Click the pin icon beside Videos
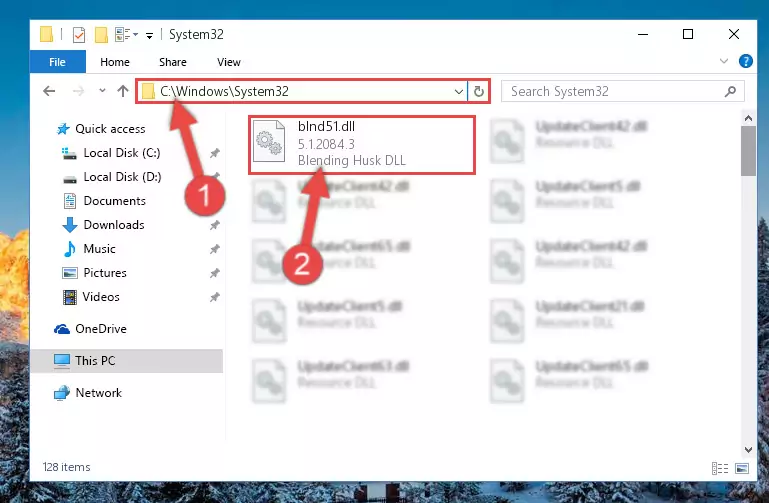The height and width of the screenshot is (503, 769). point(215,298)
